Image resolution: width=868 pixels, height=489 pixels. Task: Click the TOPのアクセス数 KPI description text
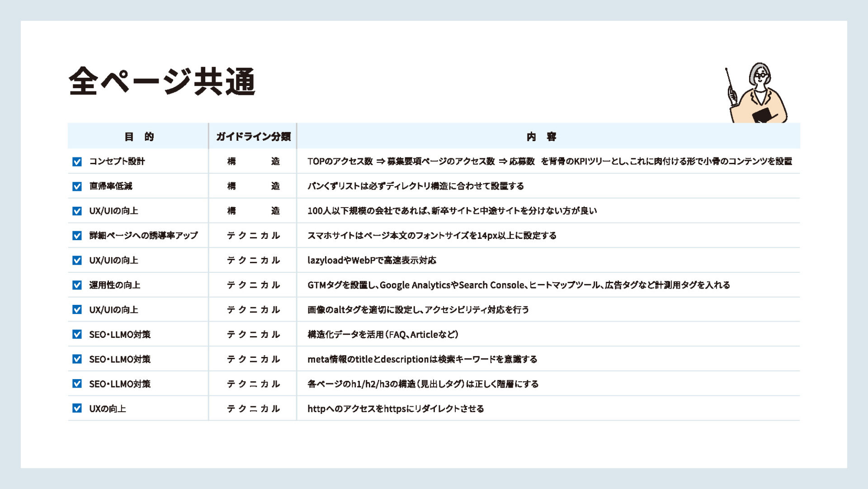coord(549,161)
